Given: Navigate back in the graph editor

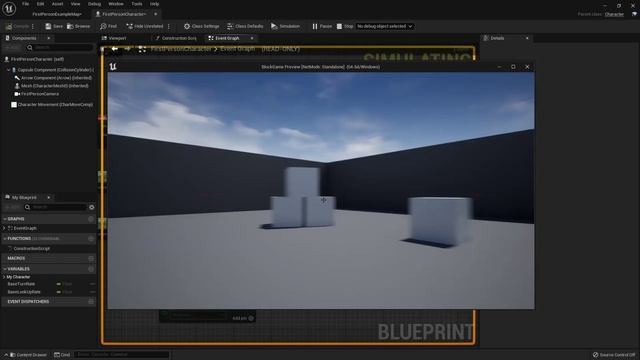Looking at the screenshot, I should tap(115, 49).
